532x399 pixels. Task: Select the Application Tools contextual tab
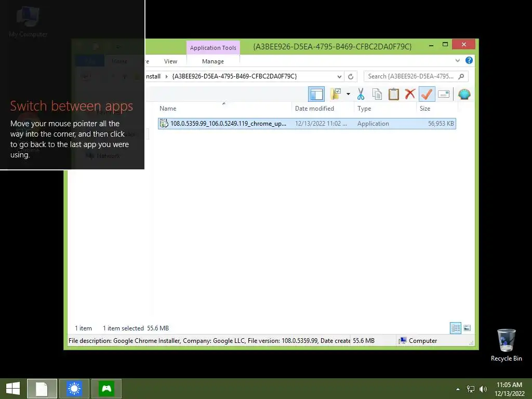pyautogui.click(x=213, y=48)
